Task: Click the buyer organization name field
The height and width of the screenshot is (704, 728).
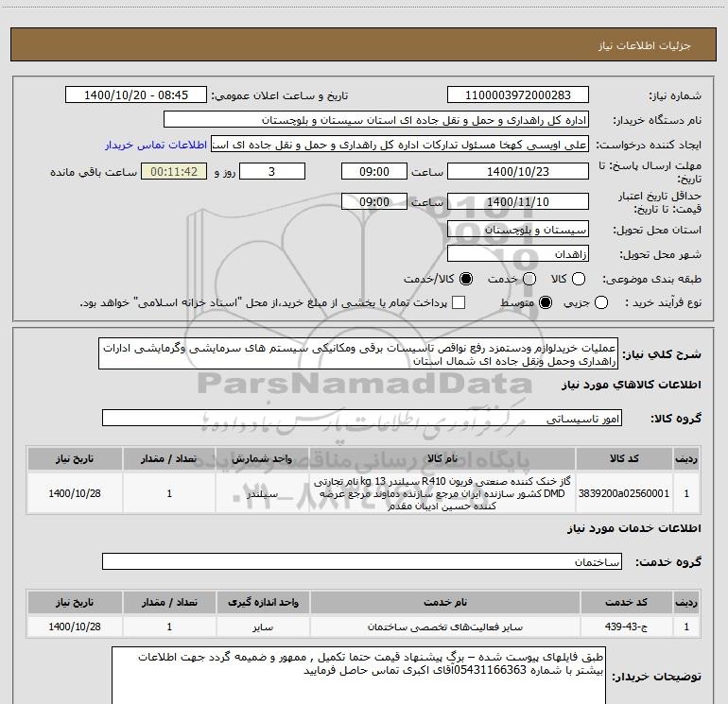Action: click(x=376, y=120)
